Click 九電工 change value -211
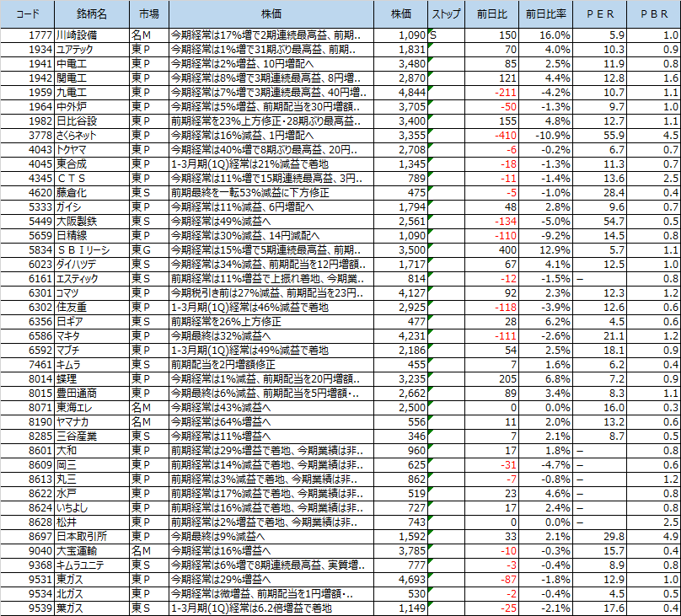681x616 pixels. pyautogui.click(x=491, y=93)
